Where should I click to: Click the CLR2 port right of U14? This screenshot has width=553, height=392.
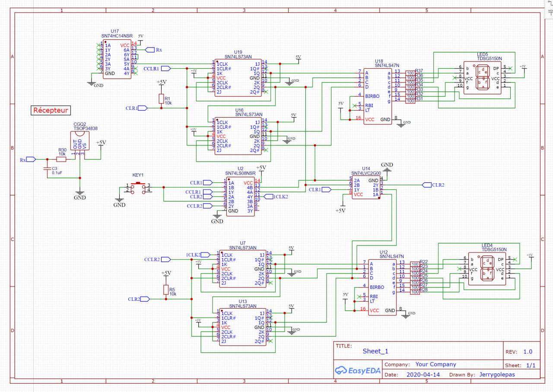433,185
